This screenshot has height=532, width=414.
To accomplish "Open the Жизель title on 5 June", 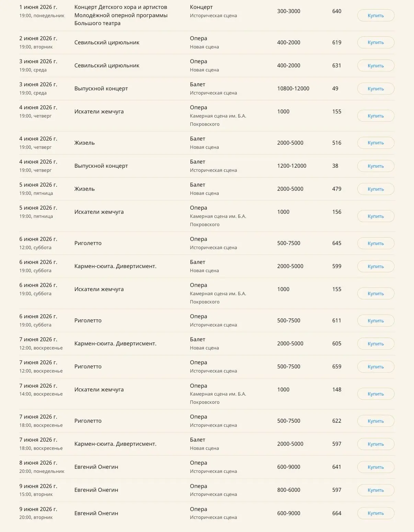I will click(84, 189).
